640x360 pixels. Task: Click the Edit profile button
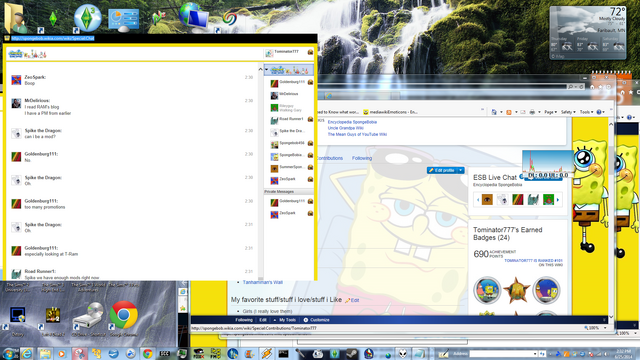tap(442, 170)
